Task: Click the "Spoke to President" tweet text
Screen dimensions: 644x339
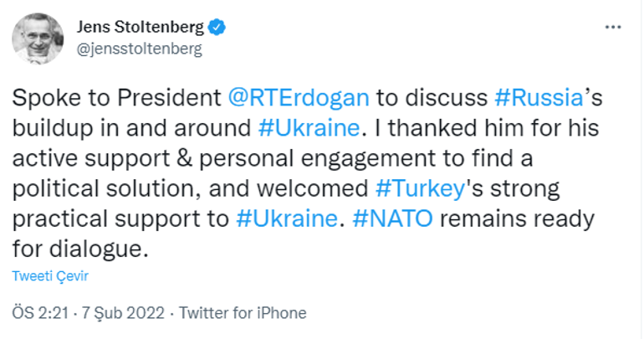Action: (x=117, y=97)
